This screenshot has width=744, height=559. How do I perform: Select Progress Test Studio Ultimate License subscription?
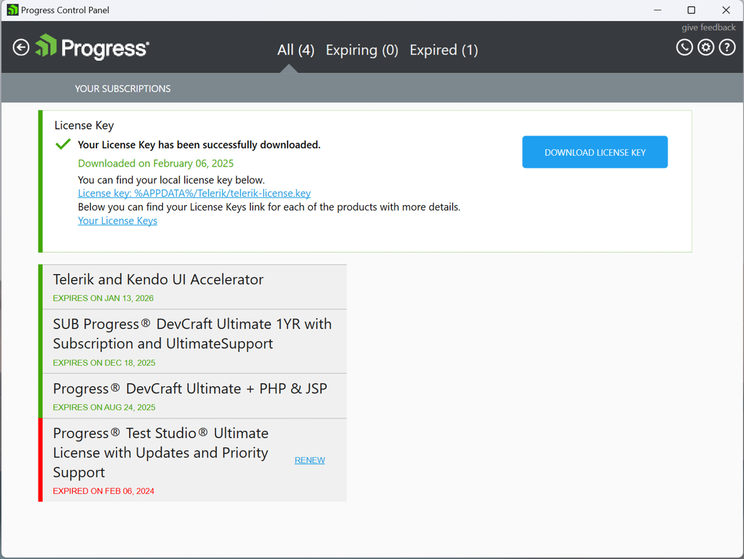pyautogui.click(x=195, y=460)
